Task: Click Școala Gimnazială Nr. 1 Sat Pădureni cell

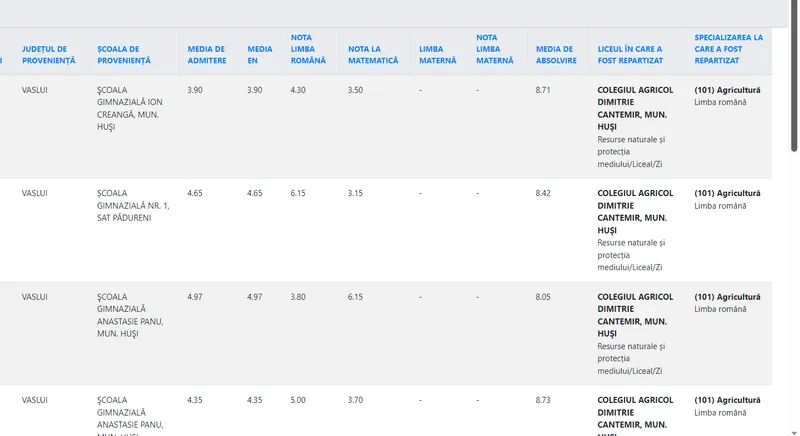Action: point(133,205)
